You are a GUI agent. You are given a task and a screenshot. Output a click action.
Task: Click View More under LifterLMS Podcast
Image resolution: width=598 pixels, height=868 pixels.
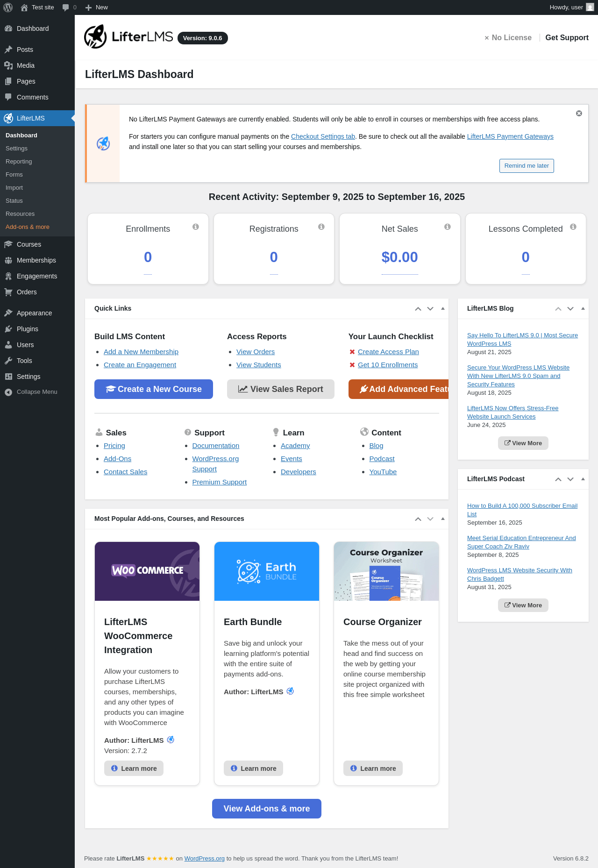(x=523, y=605)
